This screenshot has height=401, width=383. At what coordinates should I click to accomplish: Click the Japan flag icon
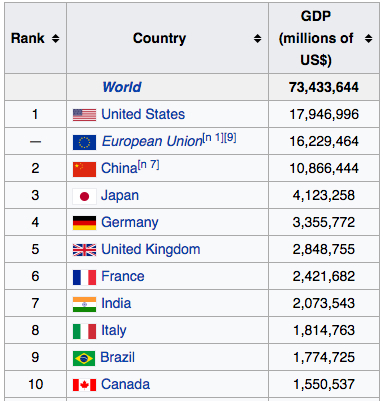coord(84,196)
